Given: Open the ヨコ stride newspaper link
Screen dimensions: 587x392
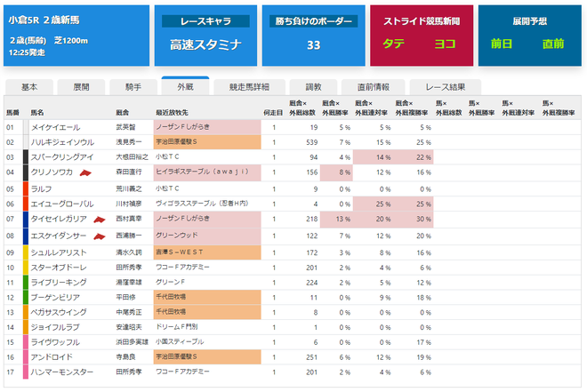Looking at the screenshot, I should click(445, 44).
